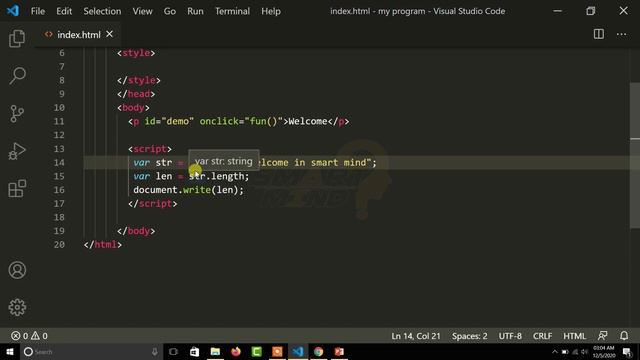Show errors and warnings in status bar
640x360 pixels.
(29, 336)
